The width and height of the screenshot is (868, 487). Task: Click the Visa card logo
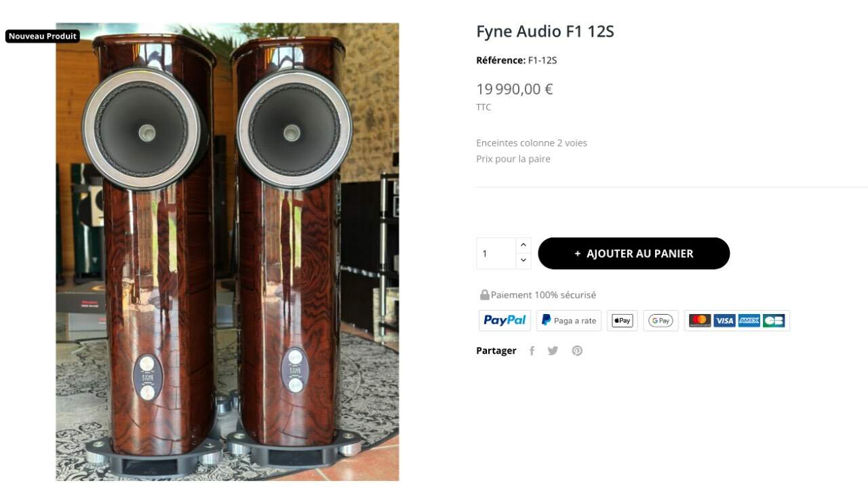click(x=724, y=321)
